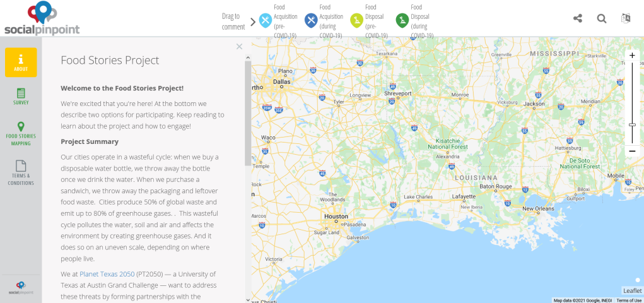Follow the Planet Texas 2050 link

click(x=107, y=274)
